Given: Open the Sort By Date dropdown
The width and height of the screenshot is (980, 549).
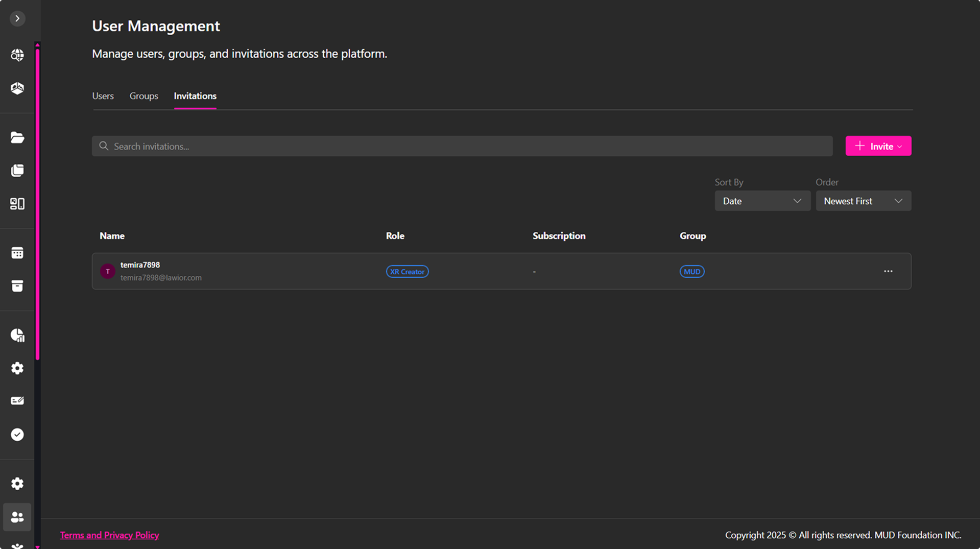Looking at the screenshot, I should click(x=762, y=201).
